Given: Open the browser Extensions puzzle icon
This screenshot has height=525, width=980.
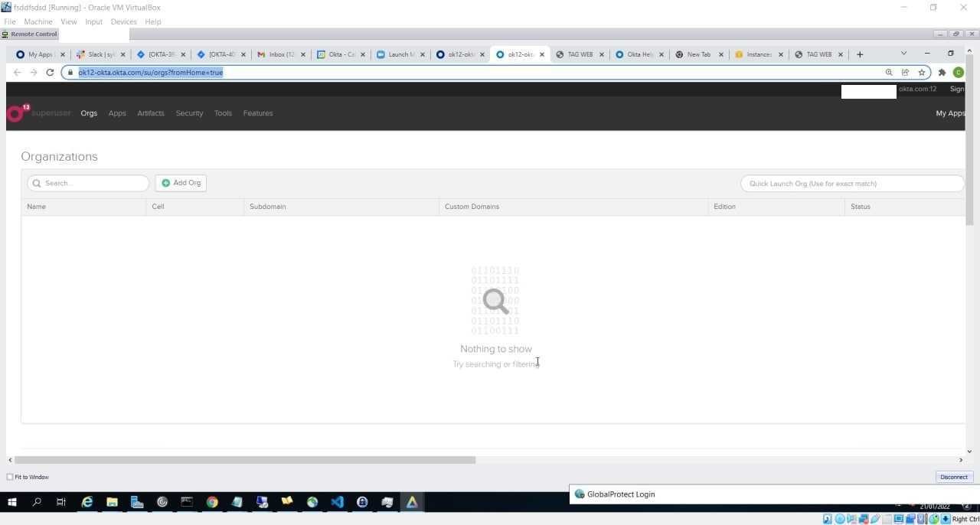Looking at the screenshot, I should 942,72.
